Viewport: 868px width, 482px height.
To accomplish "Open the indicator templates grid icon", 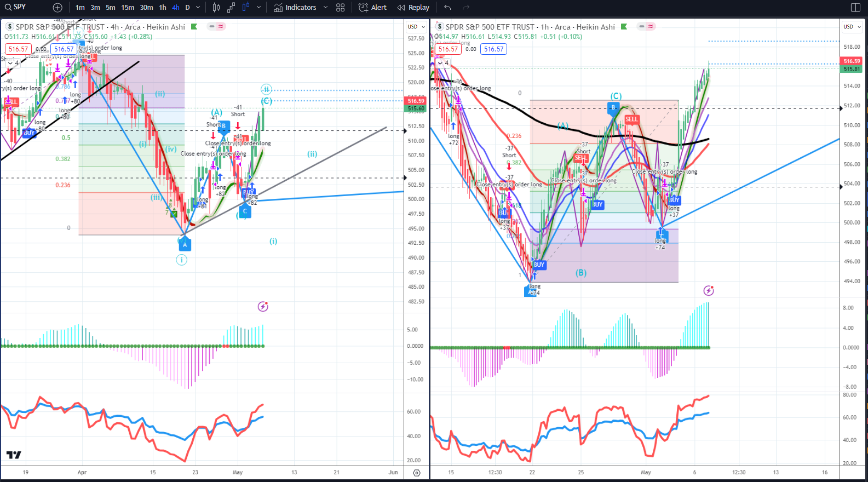I will coord(341,8).
